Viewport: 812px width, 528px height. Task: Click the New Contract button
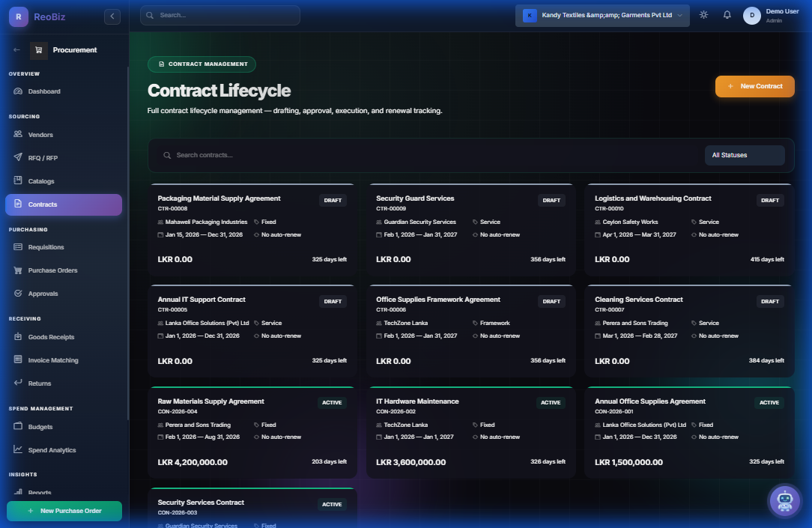(x=754, y=86)
